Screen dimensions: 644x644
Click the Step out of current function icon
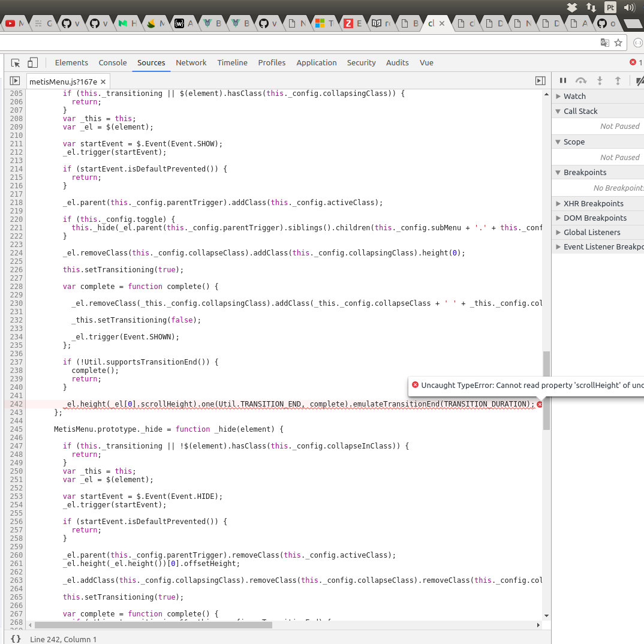(x=618, y=80)
